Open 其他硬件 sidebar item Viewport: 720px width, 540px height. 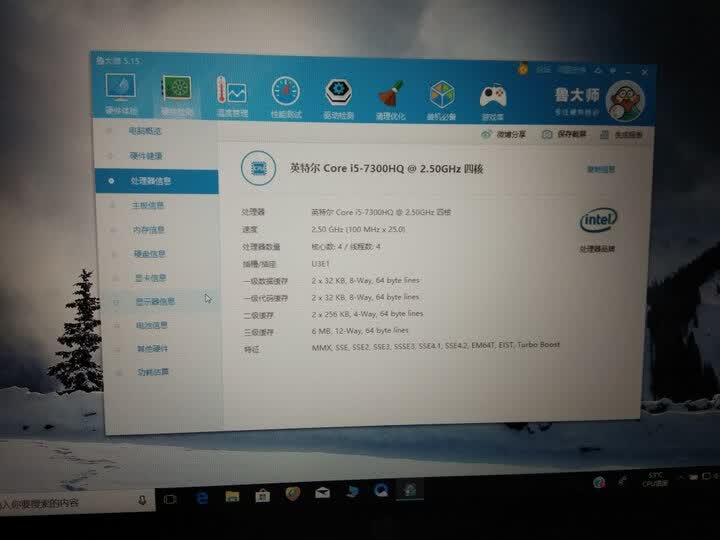click(152, 349)
